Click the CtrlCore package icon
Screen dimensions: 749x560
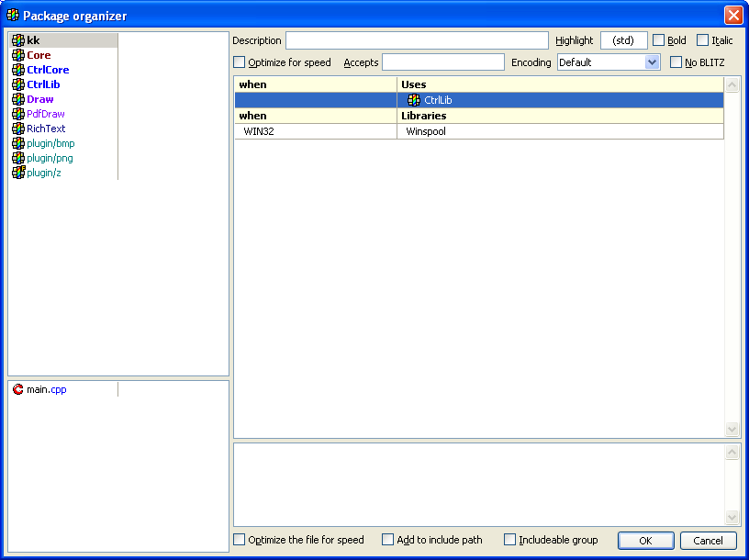pos(18,70)
